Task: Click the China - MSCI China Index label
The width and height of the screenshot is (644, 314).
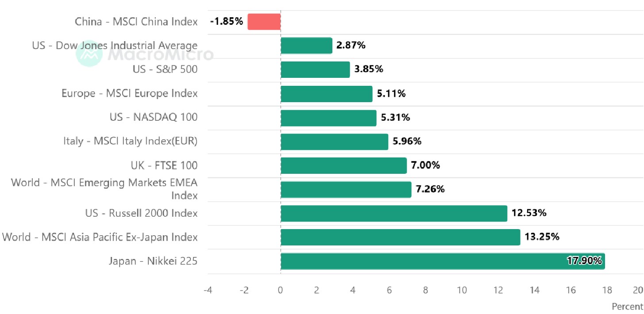Action: pos(136,22)
